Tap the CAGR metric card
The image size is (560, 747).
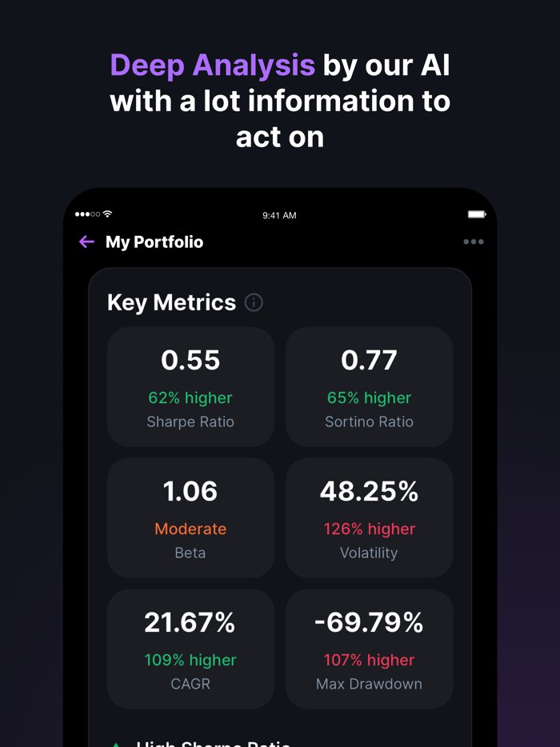190,649
